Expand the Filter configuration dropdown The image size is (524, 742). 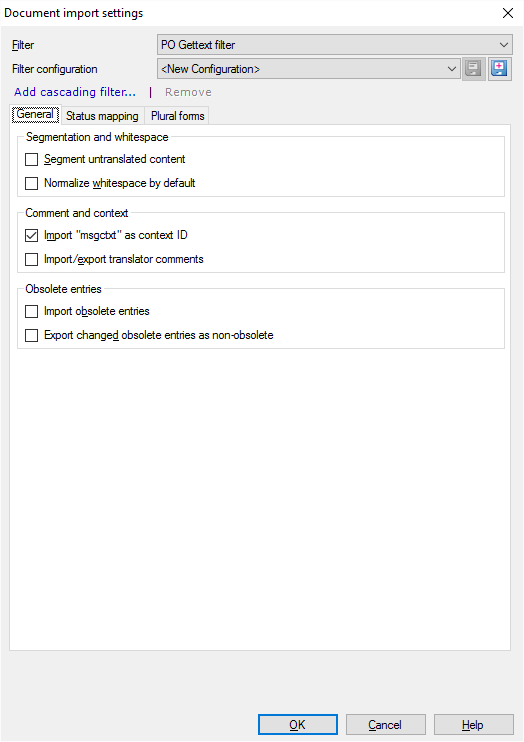pos(308,69)
